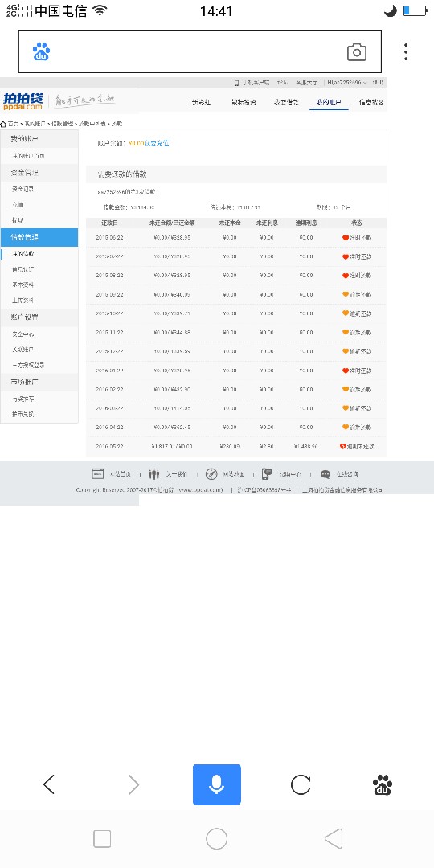Open Baidu home from the bottom paw icon
Screen dimensions: 434x868
[383, 784]
